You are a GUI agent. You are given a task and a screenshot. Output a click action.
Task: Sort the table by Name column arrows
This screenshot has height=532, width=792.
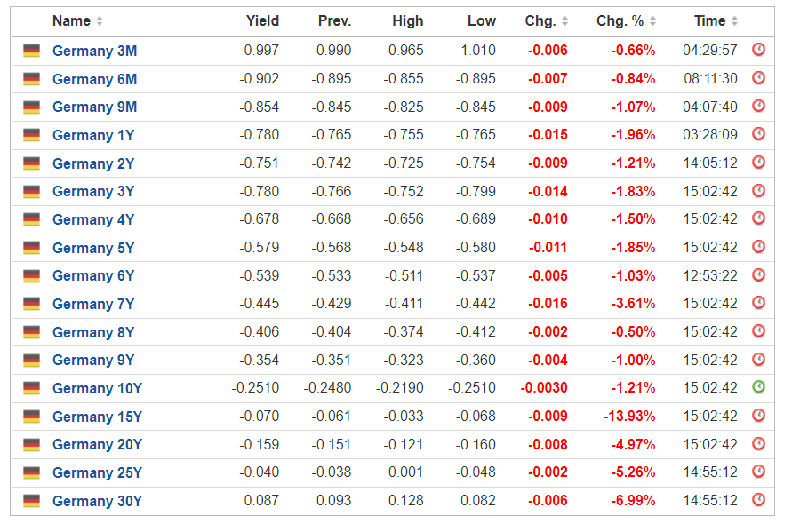(x=100, y=21)
